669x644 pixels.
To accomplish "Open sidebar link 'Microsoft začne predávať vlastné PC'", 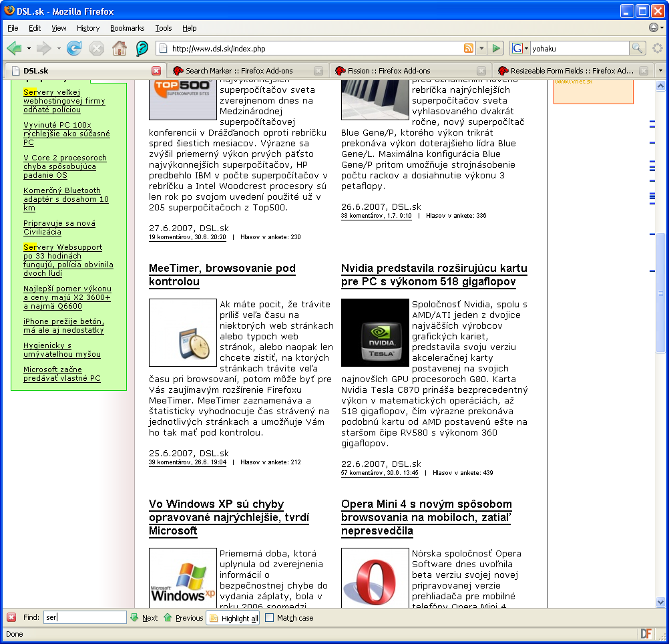I will pos(62,374).
